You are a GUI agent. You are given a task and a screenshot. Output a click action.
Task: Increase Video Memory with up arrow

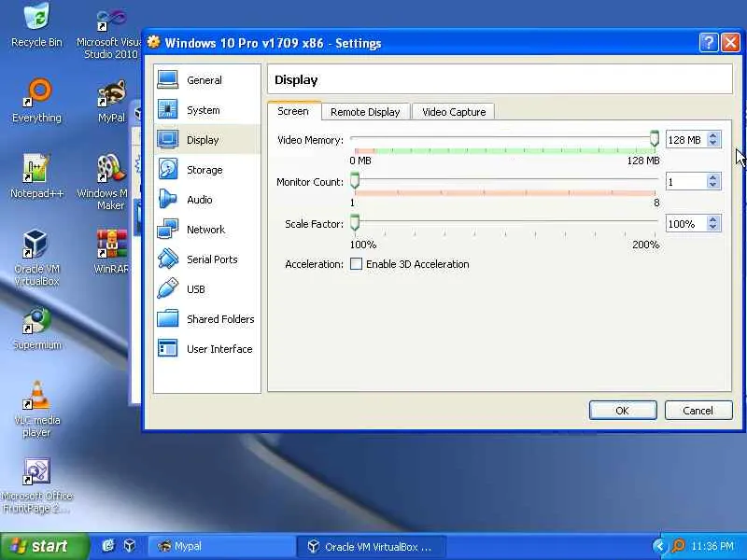pyautogui.click(x=712, y=135)
